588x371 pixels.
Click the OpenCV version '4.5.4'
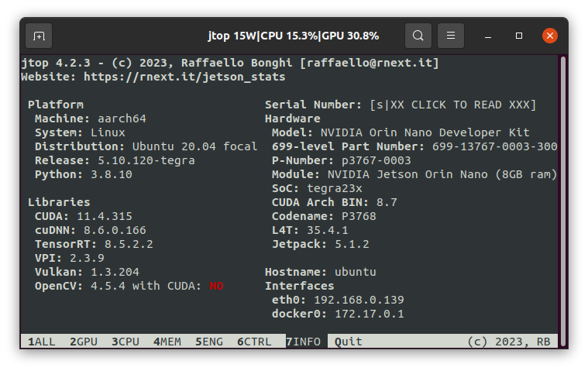click(x=108, y=286)
